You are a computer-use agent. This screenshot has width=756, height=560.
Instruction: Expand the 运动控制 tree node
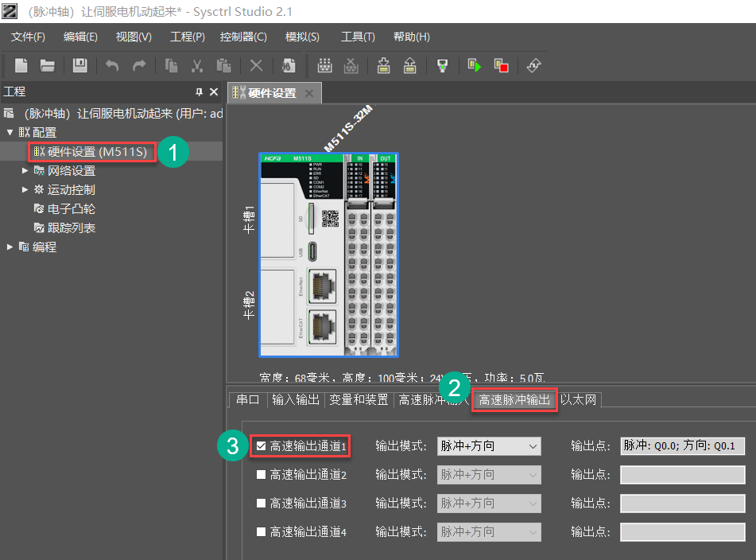pyautogui.click(x=25, y=189)
